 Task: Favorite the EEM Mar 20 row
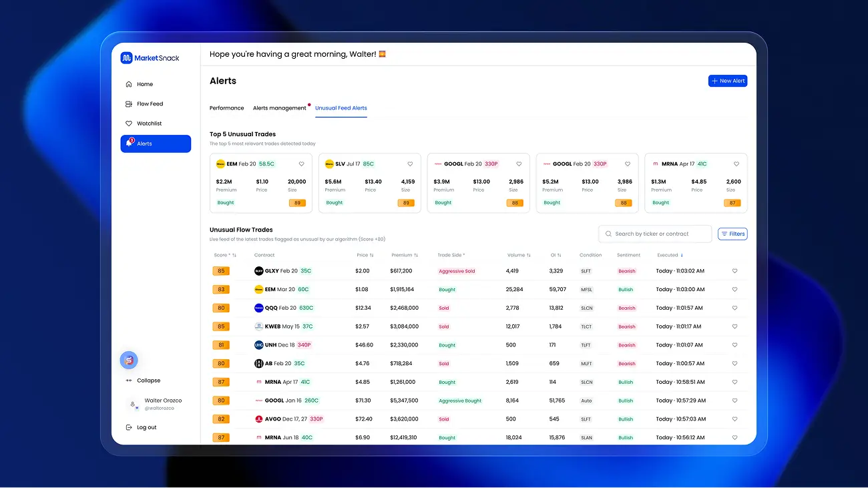point(734,290)
